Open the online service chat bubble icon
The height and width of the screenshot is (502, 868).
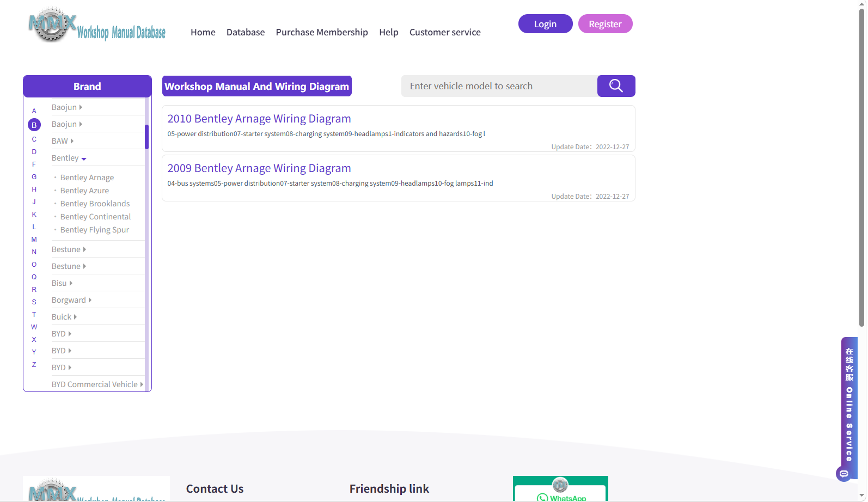pyautogui.click(x=843, y=474)
